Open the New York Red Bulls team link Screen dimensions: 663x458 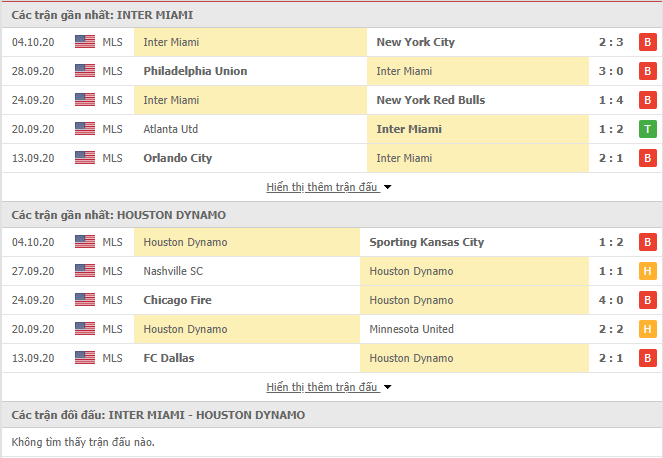click(430, 100)
